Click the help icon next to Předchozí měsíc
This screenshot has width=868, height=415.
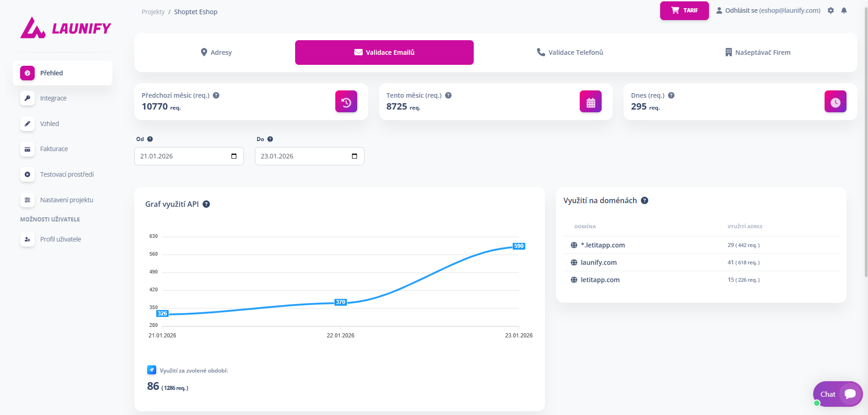[216, 95]
